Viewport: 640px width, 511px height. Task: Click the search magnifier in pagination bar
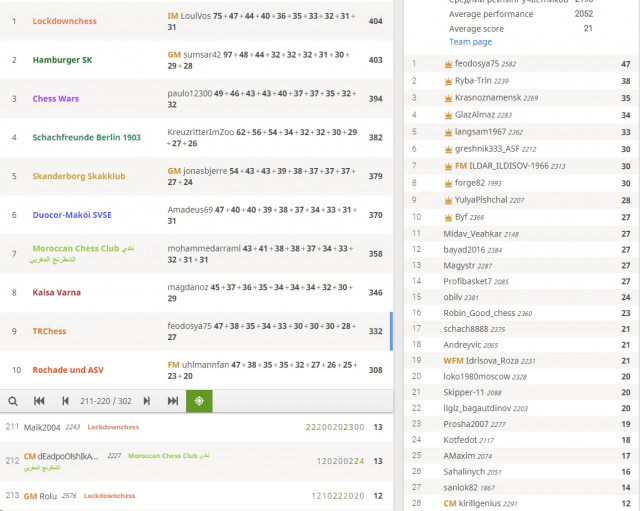click(x=13, y=401)
